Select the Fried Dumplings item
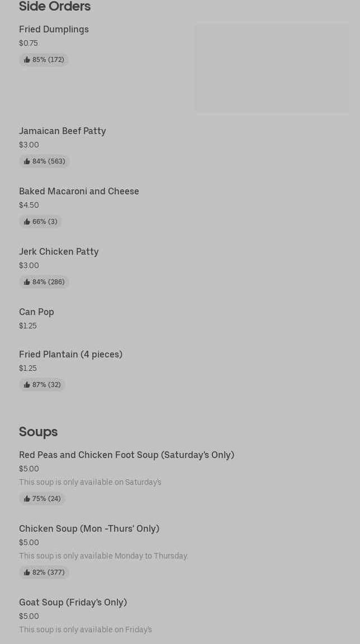360x644 pixels. (x=54, y=29)
